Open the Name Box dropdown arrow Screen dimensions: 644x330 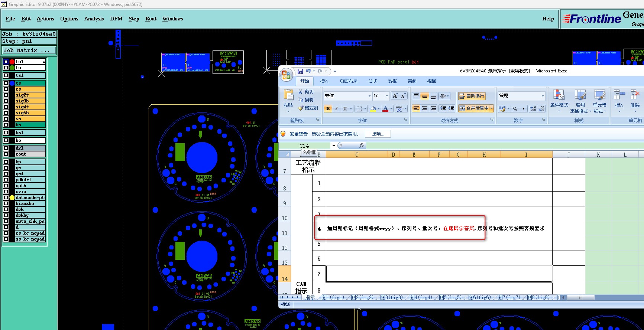coord(334,146)
